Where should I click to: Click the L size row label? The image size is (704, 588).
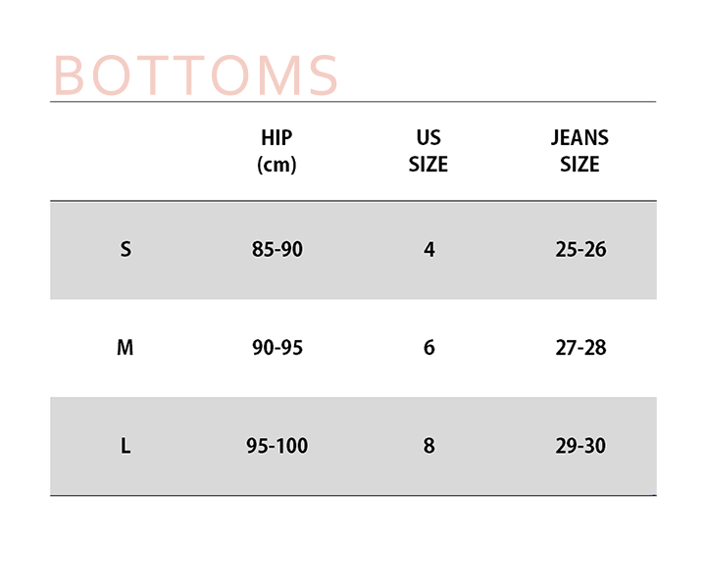click(126, 446)
